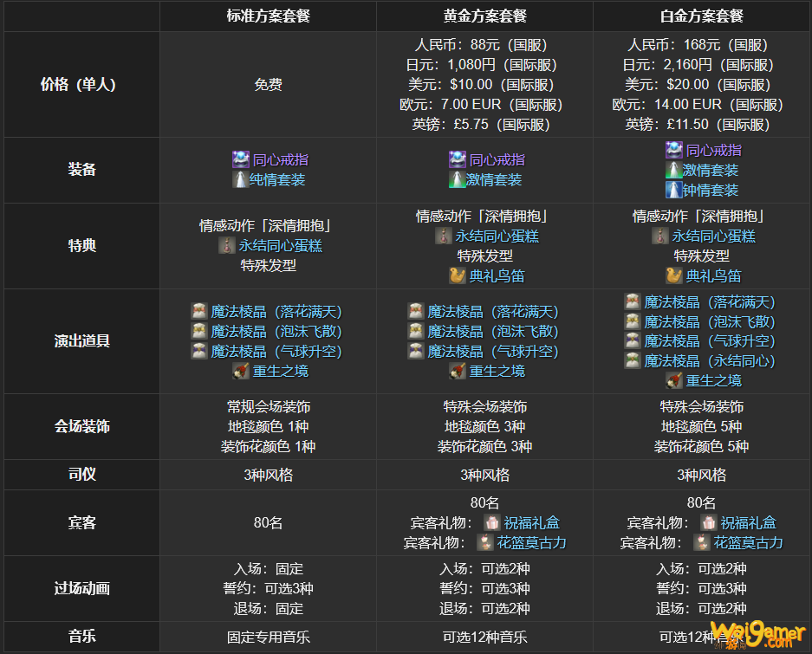Click the 人民币:88元(国服) price line
The width and height of the screenshot is (812, 654).
click(x=481, y=45)
